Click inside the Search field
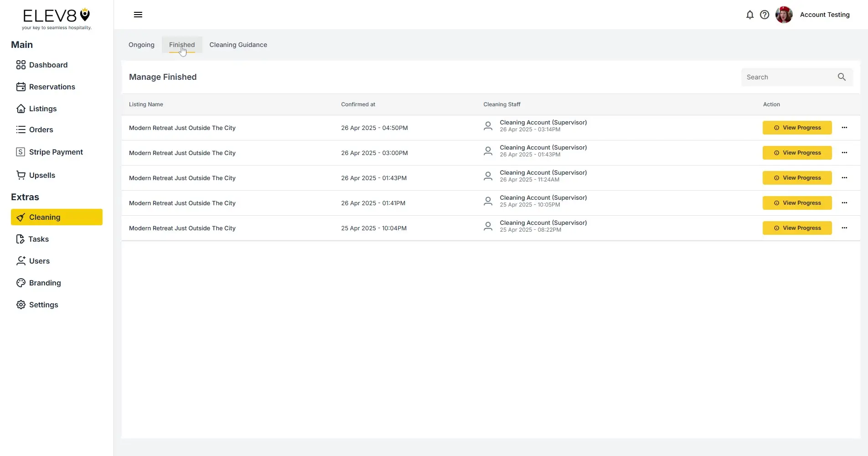The image size is (868, 456). pos(789,77)
